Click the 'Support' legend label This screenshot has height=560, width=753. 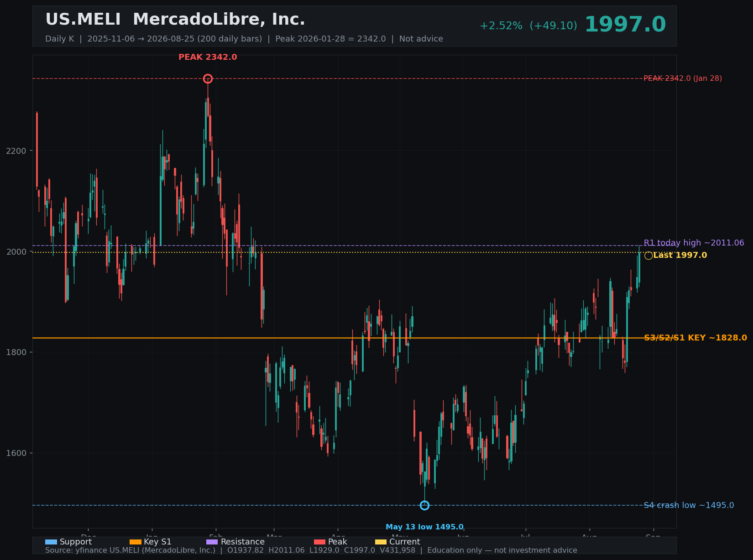click(x=76, y=542)
